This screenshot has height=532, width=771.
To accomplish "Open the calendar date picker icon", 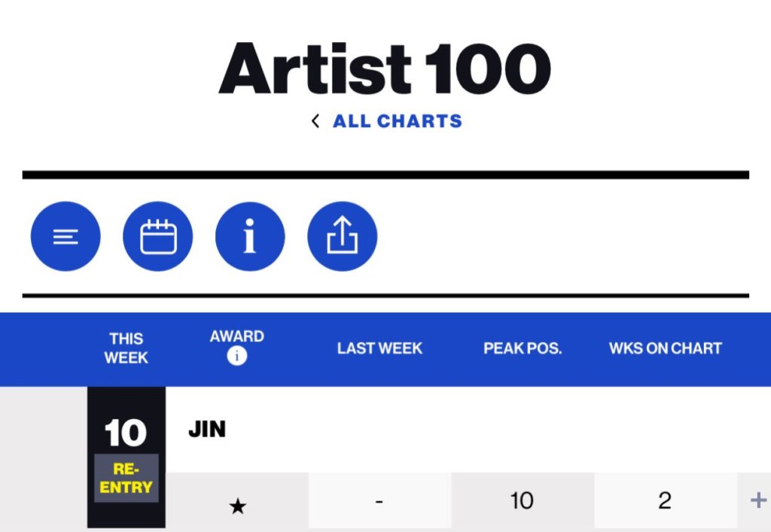I will click(158, 236).
